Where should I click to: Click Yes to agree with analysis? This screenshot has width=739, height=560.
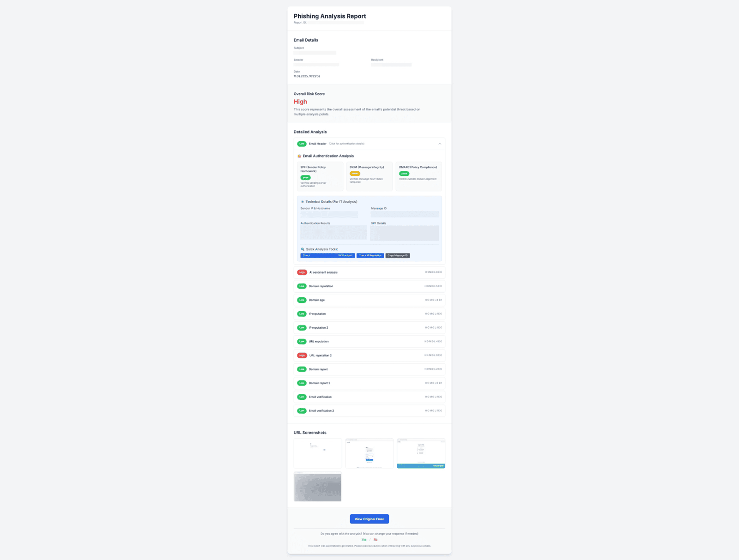[x=364, y=539]
